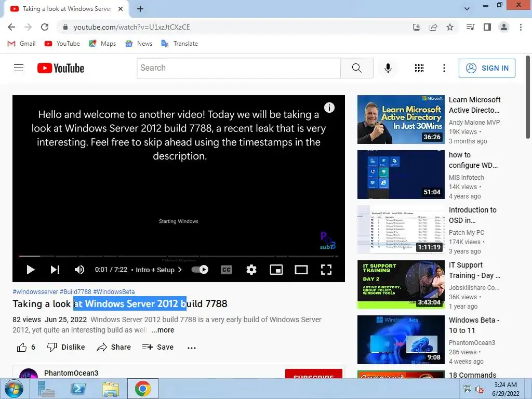Open PowerShell from taskbar
Image resolution: width=532 pixels, height=399 pixels.
78,389
